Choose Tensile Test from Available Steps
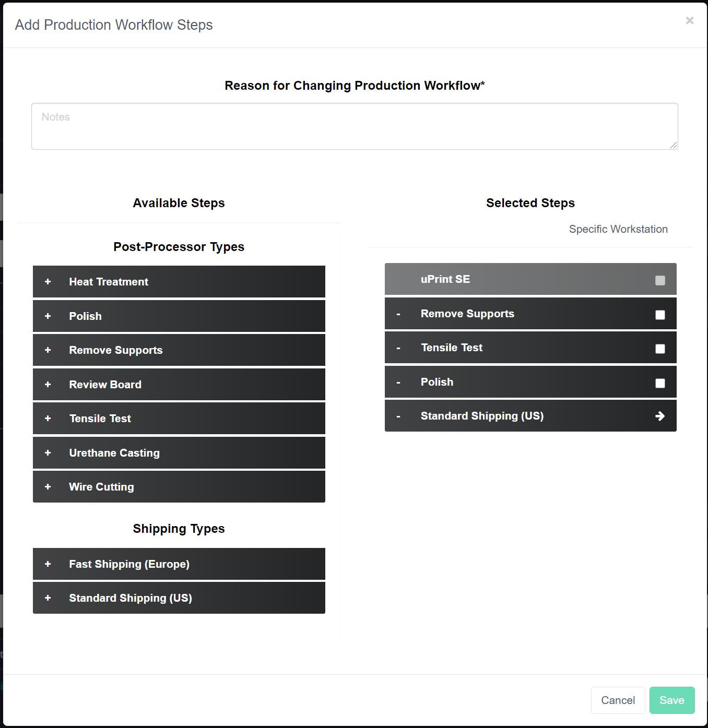Viewport: 708px width, 728px height. coord(100,419)
